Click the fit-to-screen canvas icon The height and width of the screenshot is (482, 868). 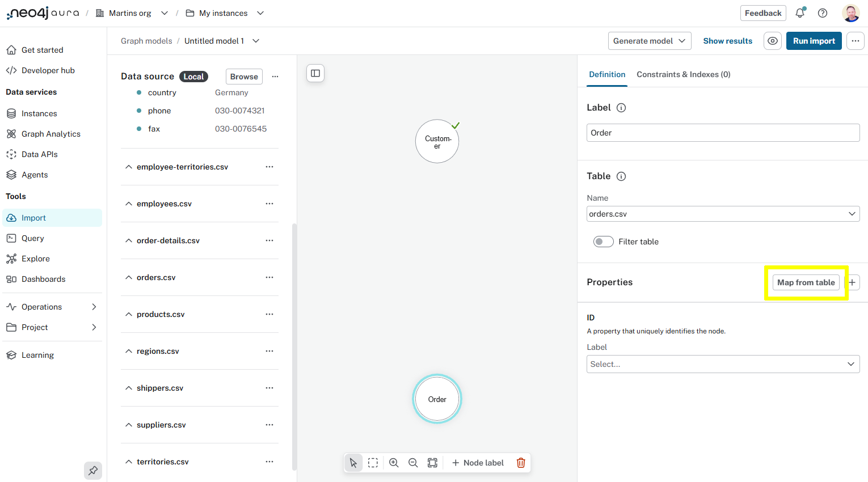pos(432,463)
